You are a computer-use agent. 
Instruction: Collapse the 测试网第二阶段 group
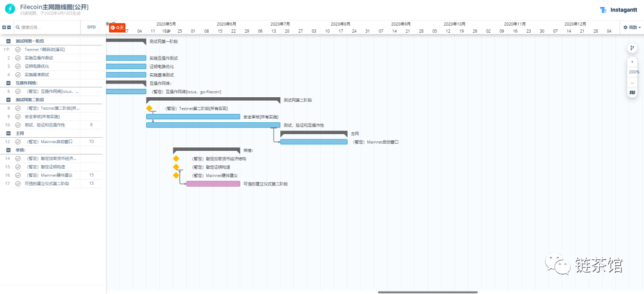[x=8, y=100]
